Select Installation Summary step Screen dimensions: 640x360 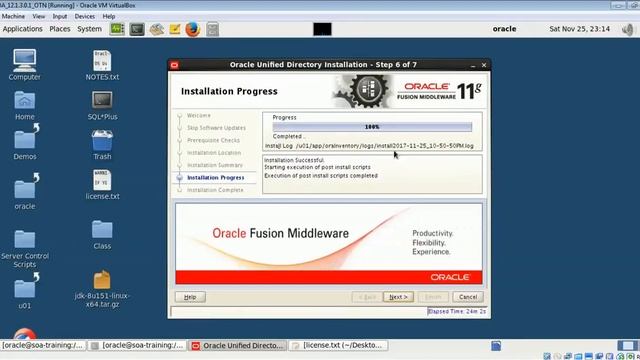tap(215, 165)
